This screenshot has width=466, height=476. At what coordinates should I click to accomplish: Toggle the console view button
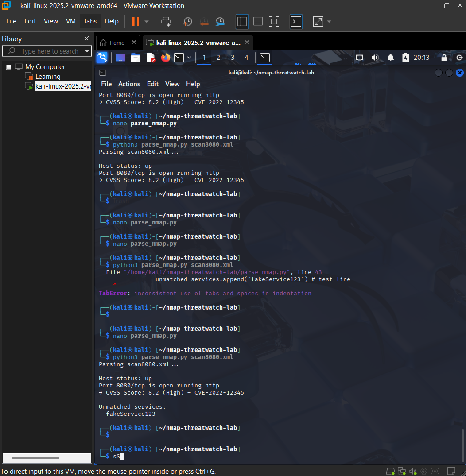pos(296,21)
